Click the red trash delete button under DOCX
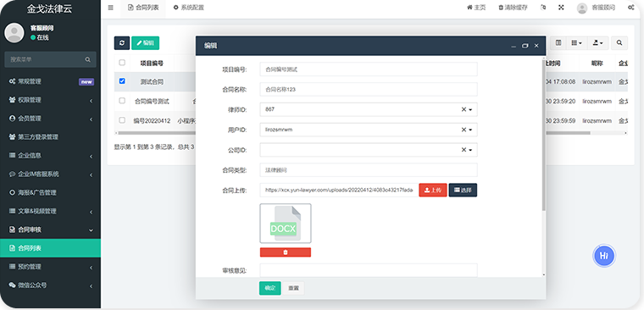 pos(286,252)
